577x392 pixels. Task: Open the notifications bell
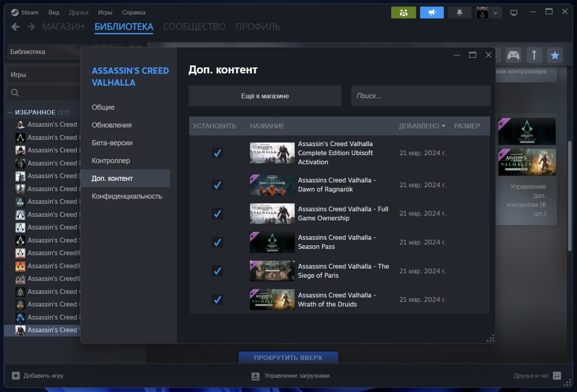459,13
